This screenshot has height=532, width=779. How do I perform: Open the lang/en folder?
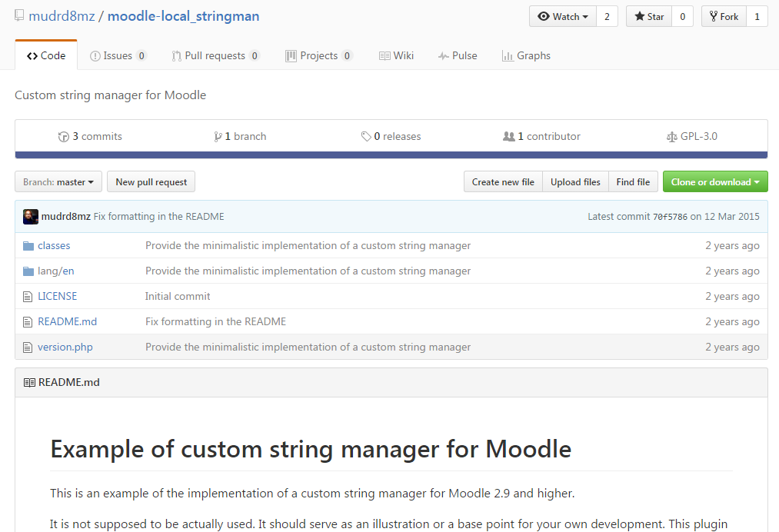(55, 271)
